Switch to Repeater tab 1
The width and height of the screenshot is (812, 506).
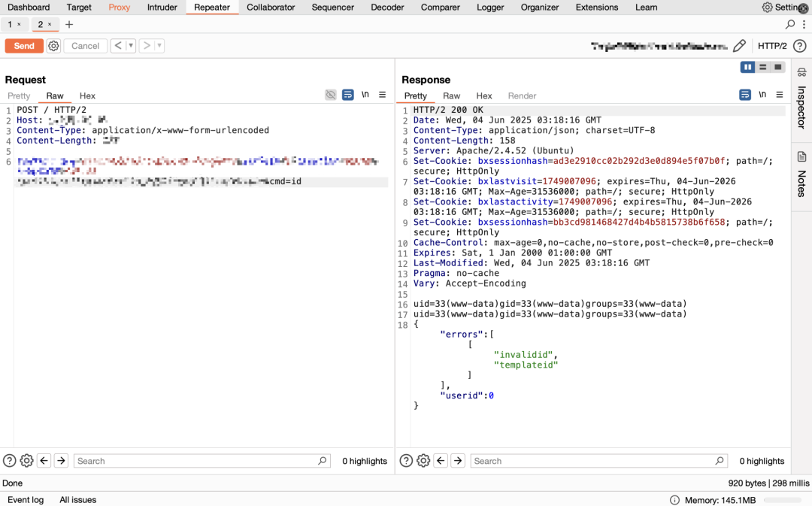pyautogui.click(x=10, y=24)
